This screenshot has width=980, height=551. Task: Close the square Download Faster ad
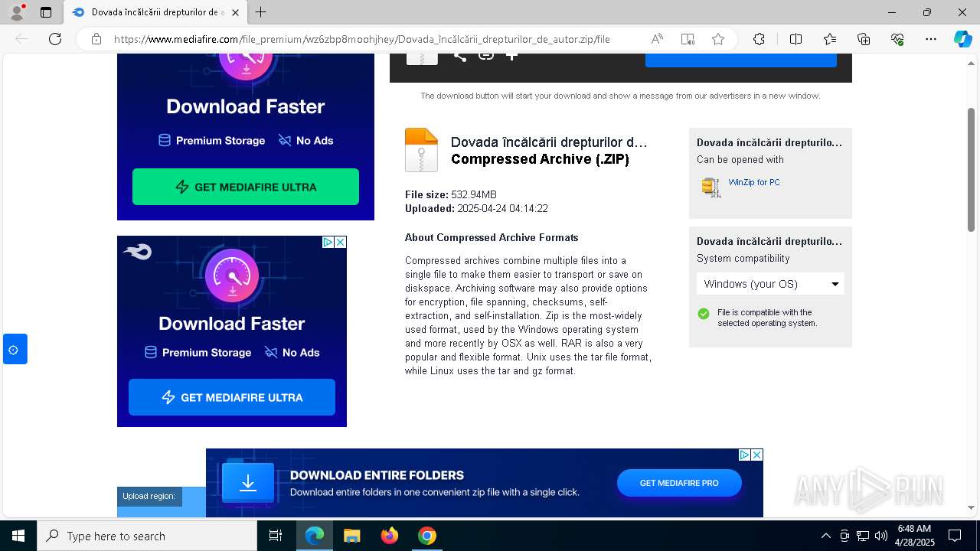pos(341,242)
